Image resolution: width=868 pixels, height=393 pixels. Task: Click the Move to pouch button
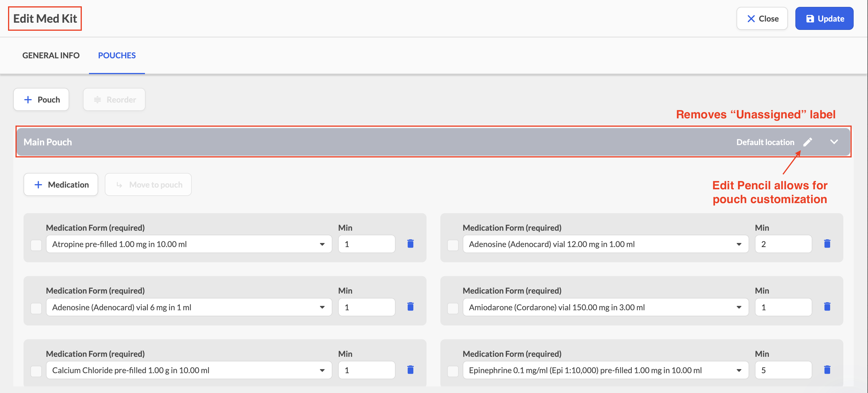coord(148,184)
